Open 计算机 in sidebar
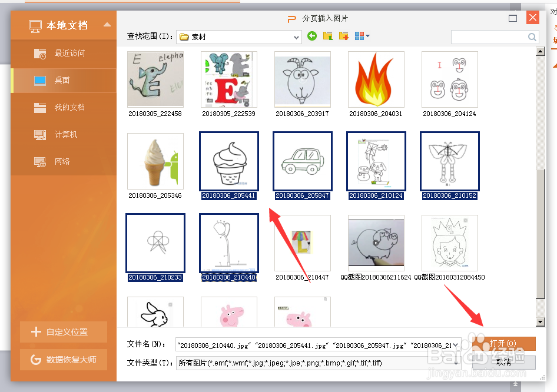This screenshot has width=557, height=392. [x=64, y=134]
